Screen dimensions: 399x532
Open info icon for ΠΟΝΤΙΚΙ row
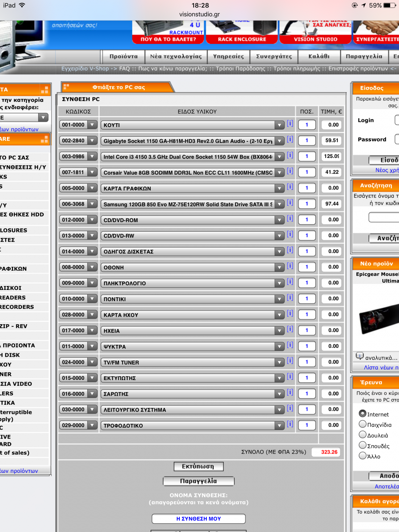click(290, 297)
